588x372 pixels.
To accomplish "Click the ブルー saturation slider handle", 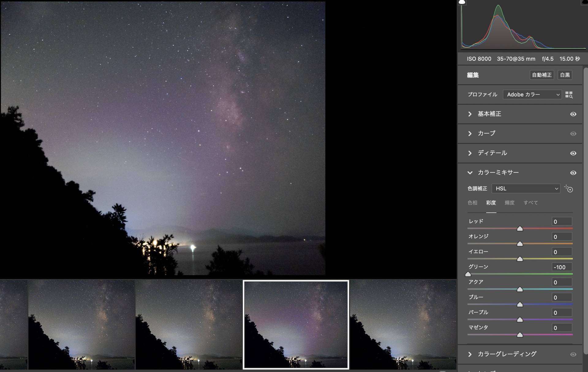I will 520,305.
